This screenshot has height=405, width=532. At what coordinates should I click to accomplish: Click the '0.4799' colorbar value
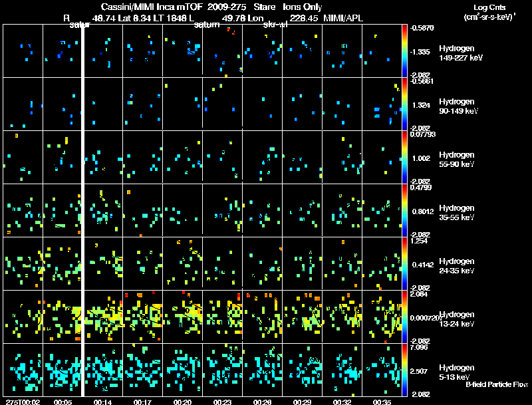(x=421, y=188)
